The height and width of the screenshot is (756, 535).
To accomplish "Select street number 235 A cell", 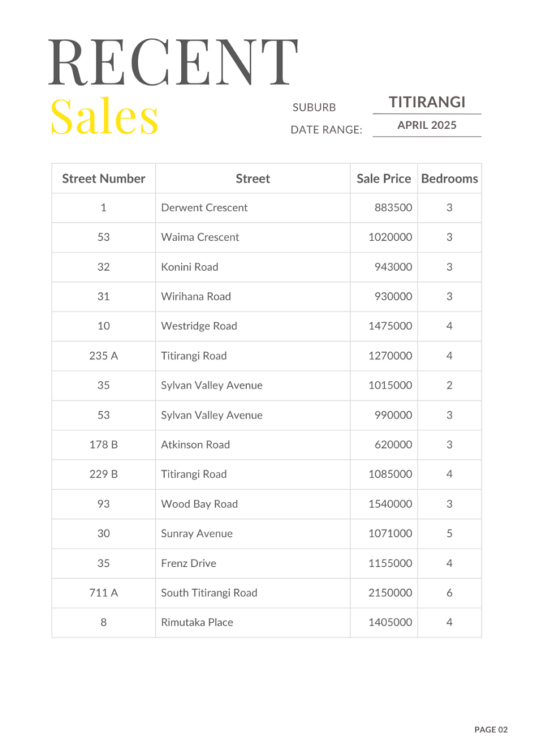I will click(103, 356).
